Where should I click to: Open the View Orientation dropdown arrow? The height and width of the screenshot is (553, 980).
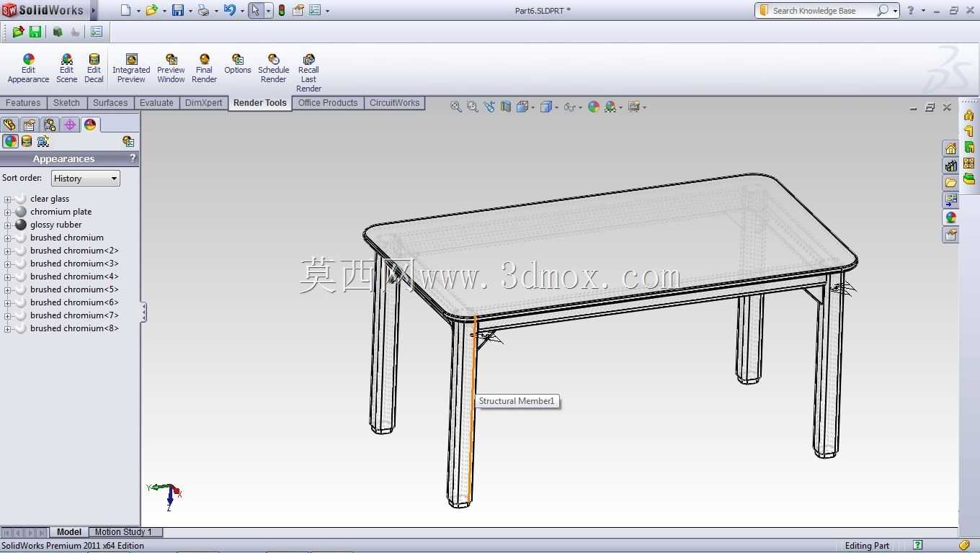tap(533, 107)
